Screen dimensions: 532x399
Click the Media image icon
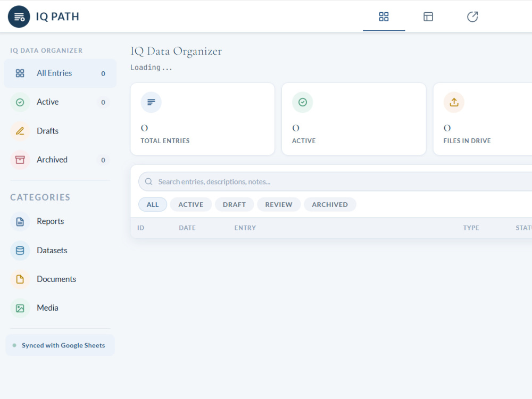pyautogui.click(x=20, y=308)
